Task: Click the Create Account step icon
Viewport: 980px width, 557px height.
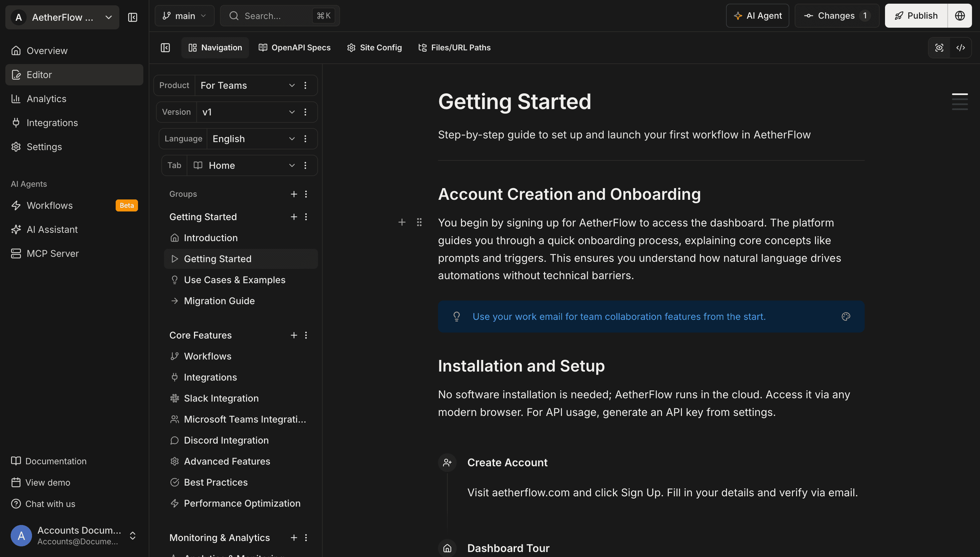Action: click(x=447, y=463)
